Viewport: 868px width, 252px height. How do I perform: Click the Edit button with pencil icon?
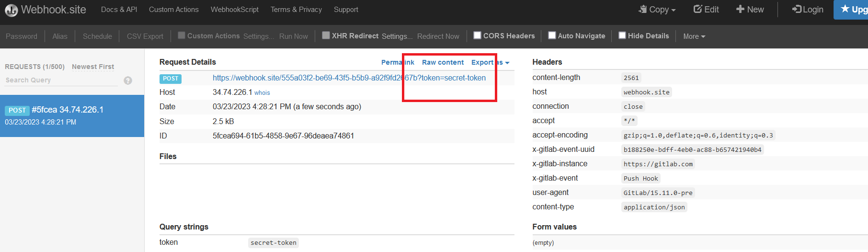tap(706, 10)
